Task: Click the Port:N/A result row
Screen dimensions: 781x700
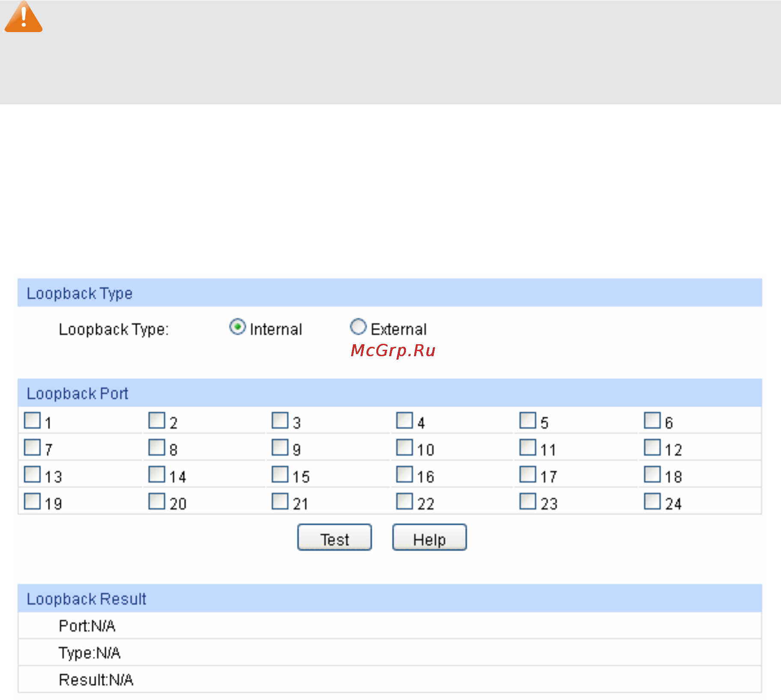Action: pos(390,626)
